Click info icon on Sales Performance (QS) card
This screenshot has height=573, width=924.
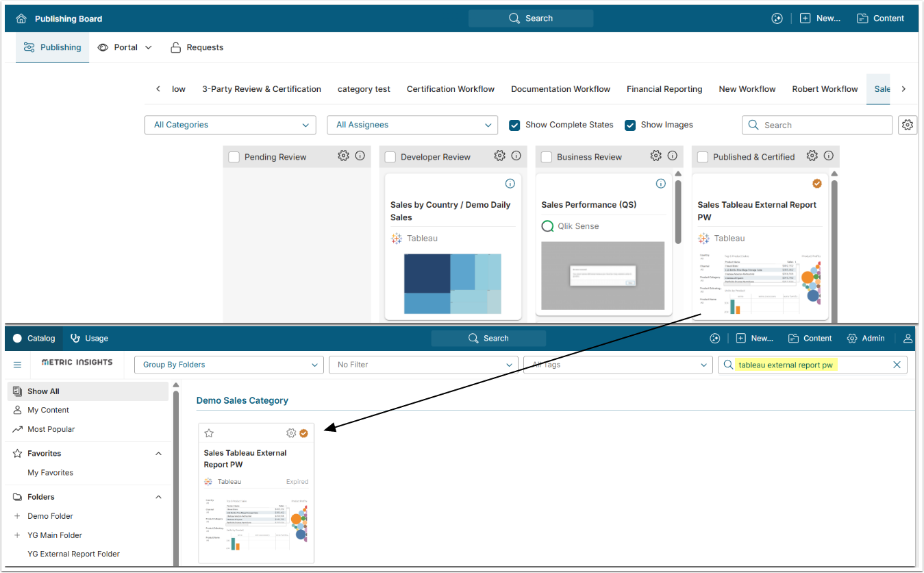[661, 184]
